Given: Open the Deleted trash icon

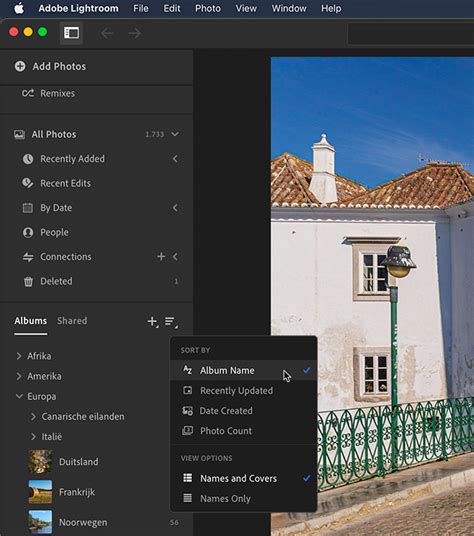Looking at the screenshot, I should tap(28, 281).
